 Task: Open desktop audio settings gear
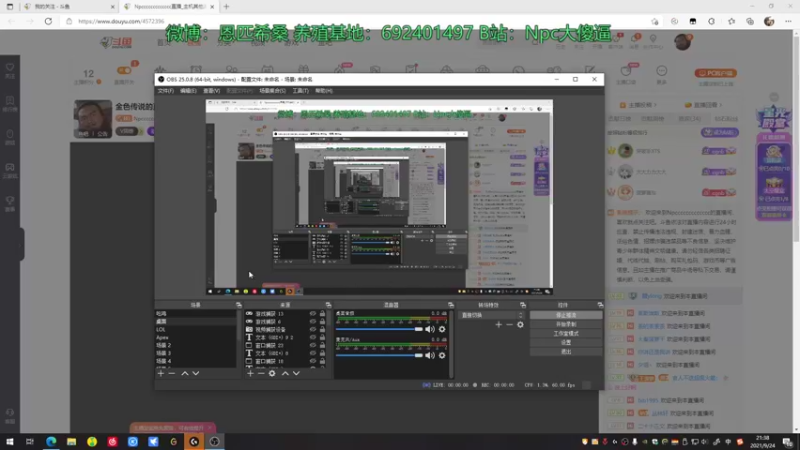point(442,329)
